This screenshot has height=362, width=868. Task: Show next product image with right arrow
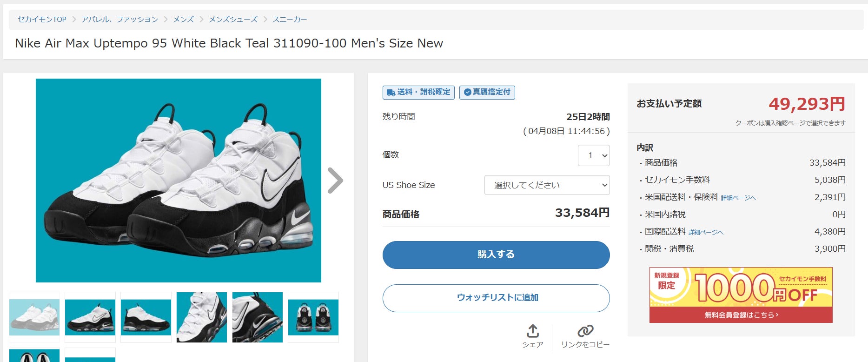(335, 181)
